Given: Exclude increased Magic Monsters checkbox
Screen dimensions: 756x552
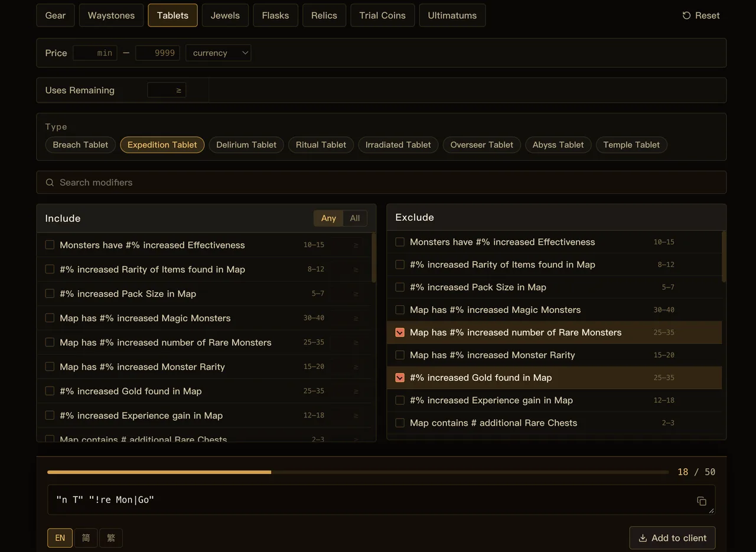Looking at the screenshot, I should (x=400, y=310).
